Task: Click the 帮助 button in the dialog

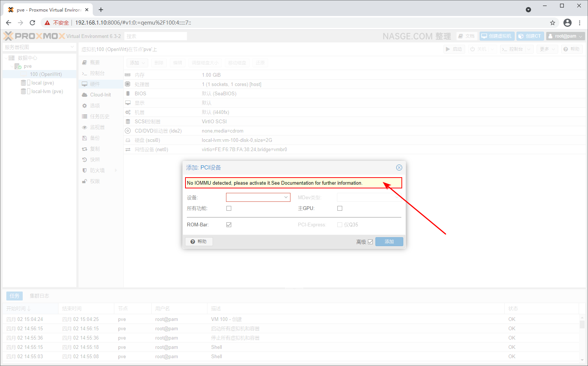Action: 199,242
